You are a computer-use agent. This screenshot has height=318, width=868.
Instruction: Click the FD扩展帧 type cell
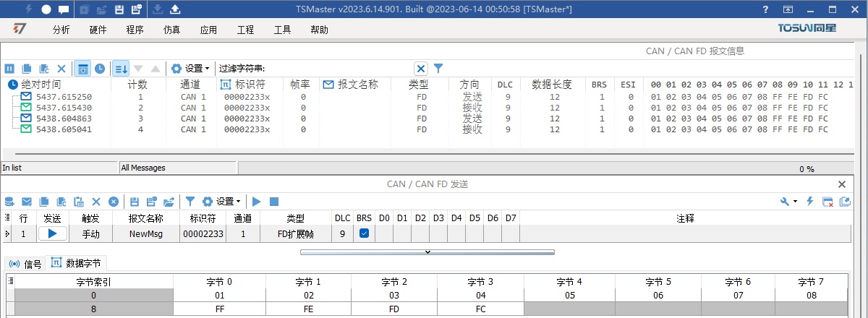pos(295,233)
